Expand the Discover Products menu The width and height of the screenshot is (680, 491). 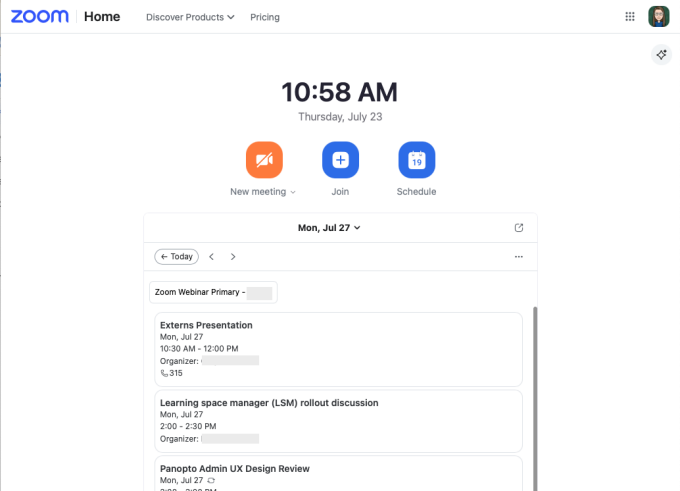click(190, 17)
